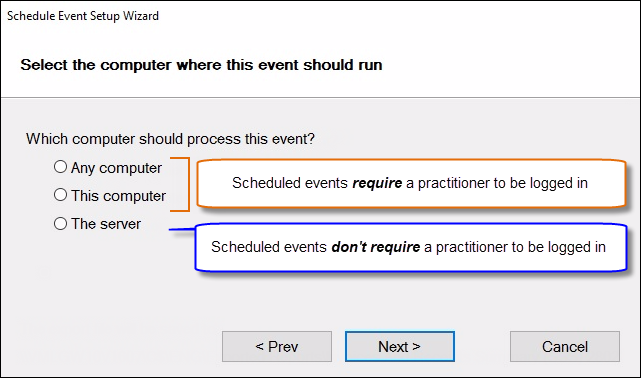Click the word practitioner in the blue callout

click(472, 247)
